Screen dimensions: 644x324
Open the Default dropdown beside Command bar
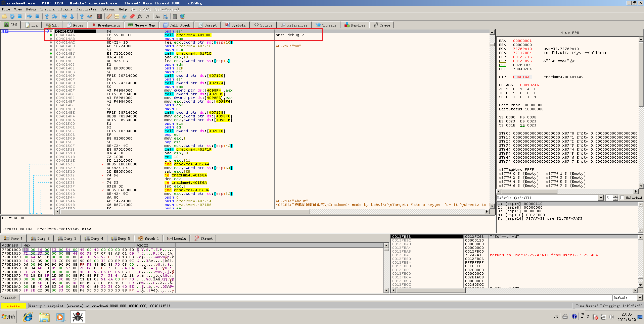640,298
